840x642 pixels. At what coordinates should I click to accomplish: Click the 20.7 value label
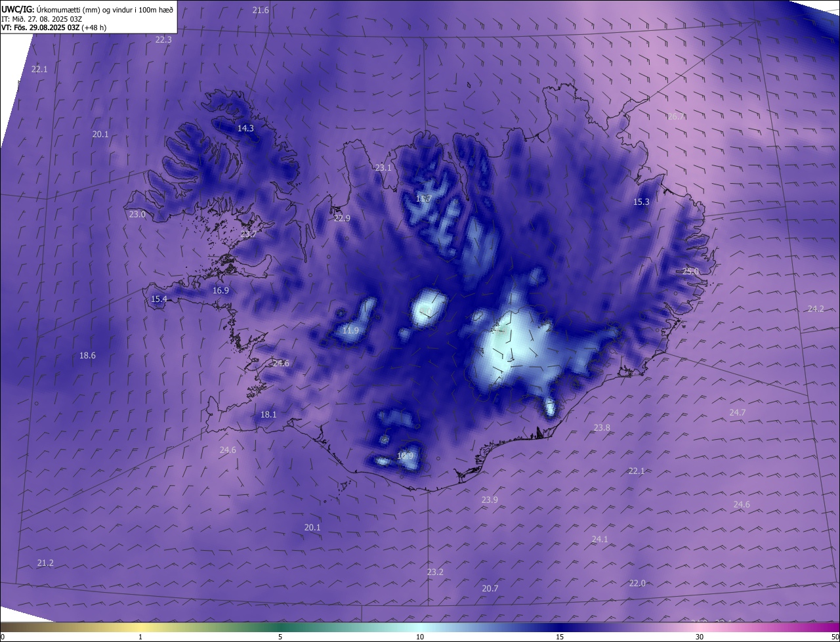pyautogui.click(x=490, y=588)
